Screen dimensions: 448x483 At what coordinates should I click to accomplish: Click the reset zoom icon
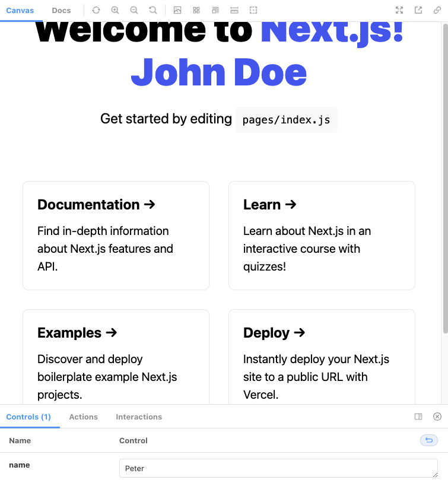point(153,10)
